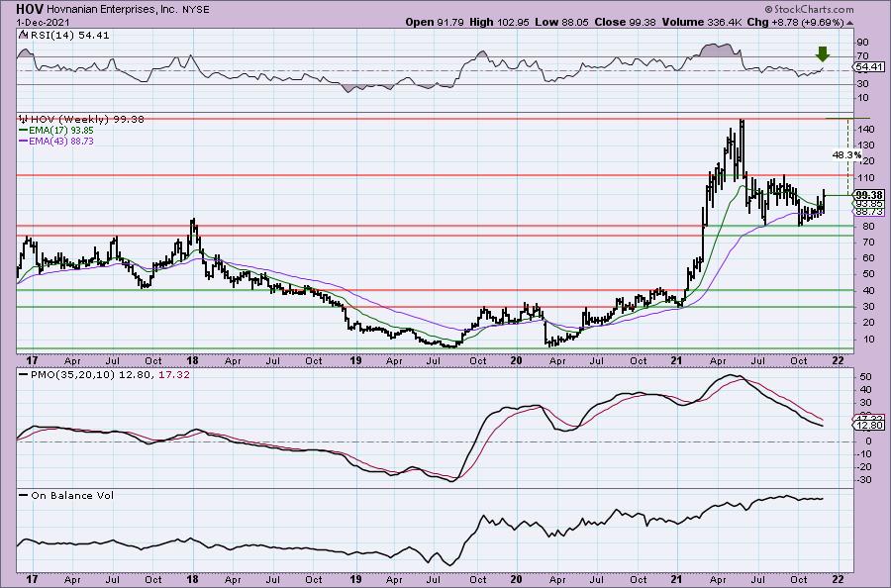891x588 pixels.
Task: Click the green EMA(17) line swatch
Action: pos(24,130)
